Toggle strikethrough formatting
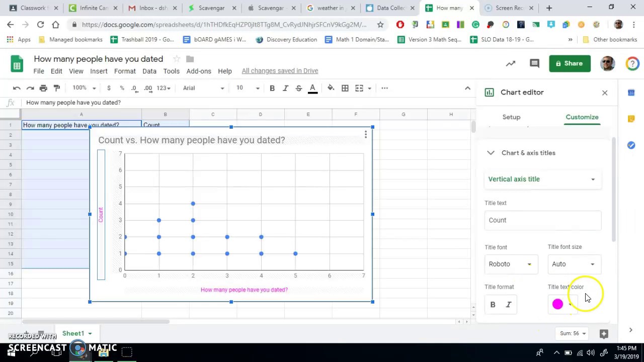 tap(299, 88)
